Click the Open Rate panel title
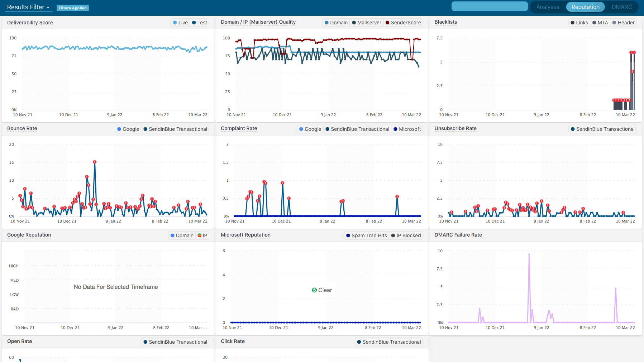 click(20, 341)
